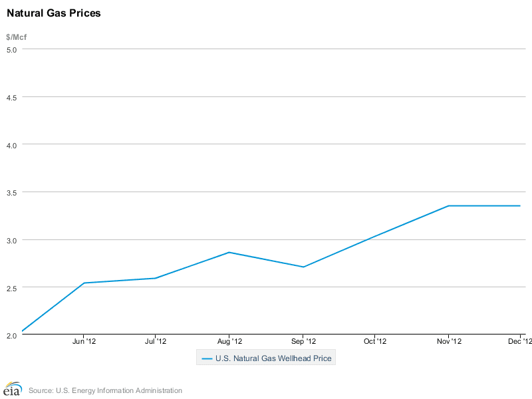Click the Jun '12 x-axis label
The image size is (532, 399).
click(84, 342)
